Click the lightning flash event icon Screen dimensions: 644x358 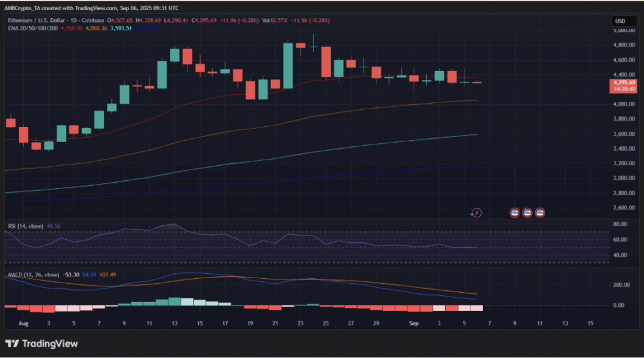476,213
